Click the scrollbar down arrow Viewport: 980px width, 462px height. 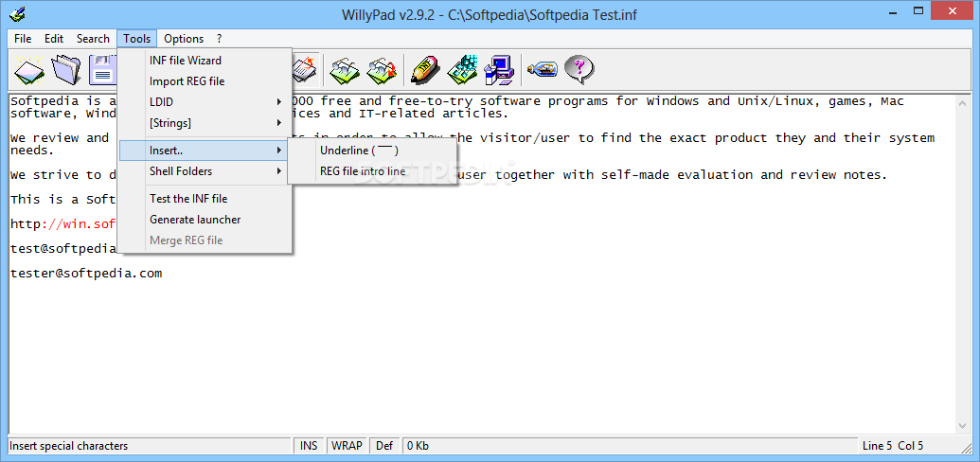click(963, 426)
